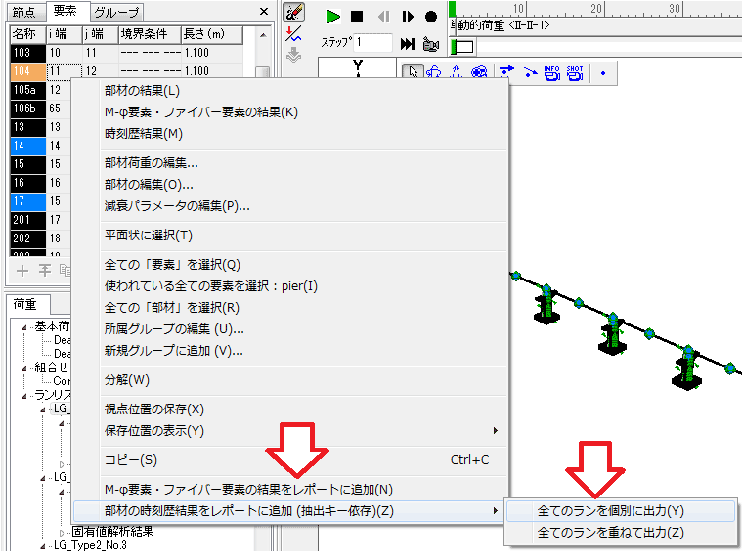The width and height of the screenshot is (742, 560).
Task: Step backward one frame
Action: [384, 17]
